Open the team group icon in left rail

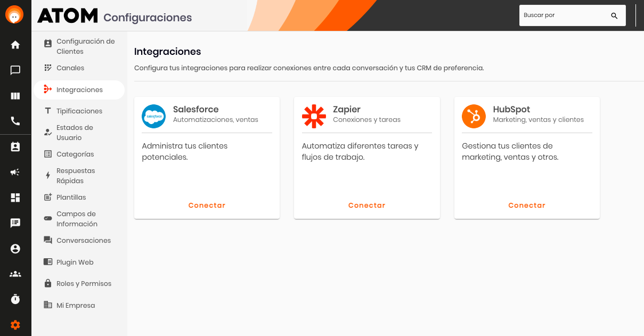tap(15, 274)
